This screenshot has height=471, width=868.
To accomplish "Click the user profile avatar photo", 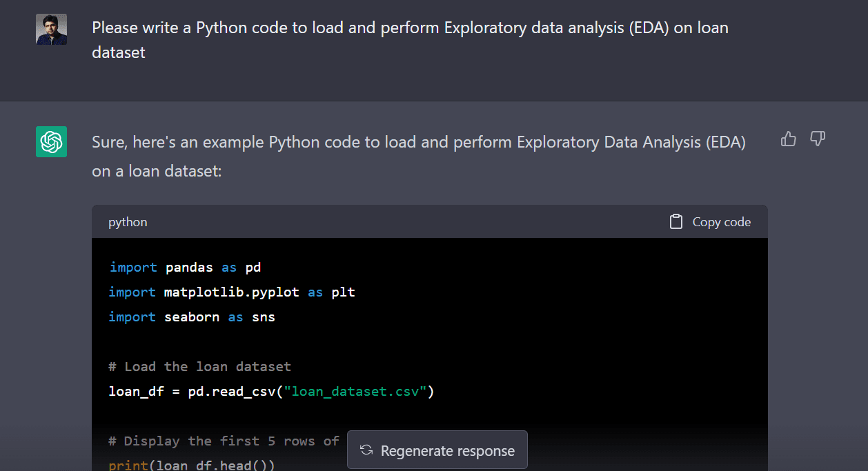I will click(x=52, y=29).
